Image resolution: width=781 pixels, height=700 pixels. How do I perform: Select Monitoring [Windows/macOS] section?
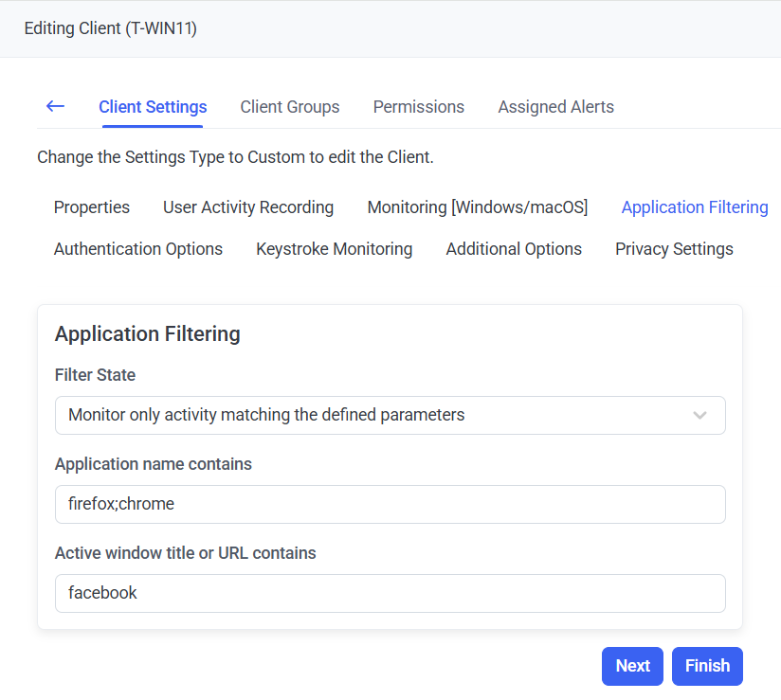point(478,207)
